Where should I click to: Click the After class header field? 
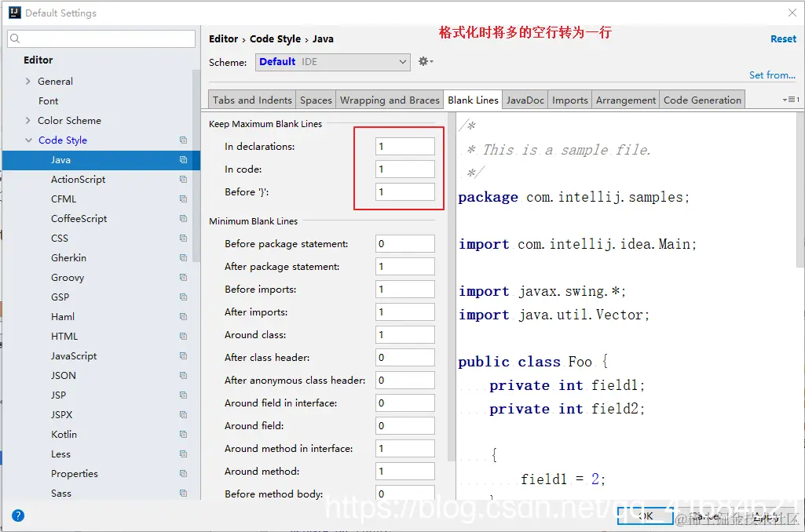pyautogui.click(x=405, y=358)
